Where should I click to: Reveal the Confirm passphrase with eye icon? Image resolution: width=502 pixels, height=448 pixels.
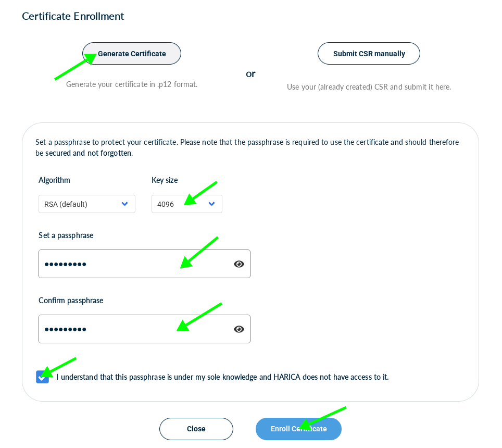(239, 329)
